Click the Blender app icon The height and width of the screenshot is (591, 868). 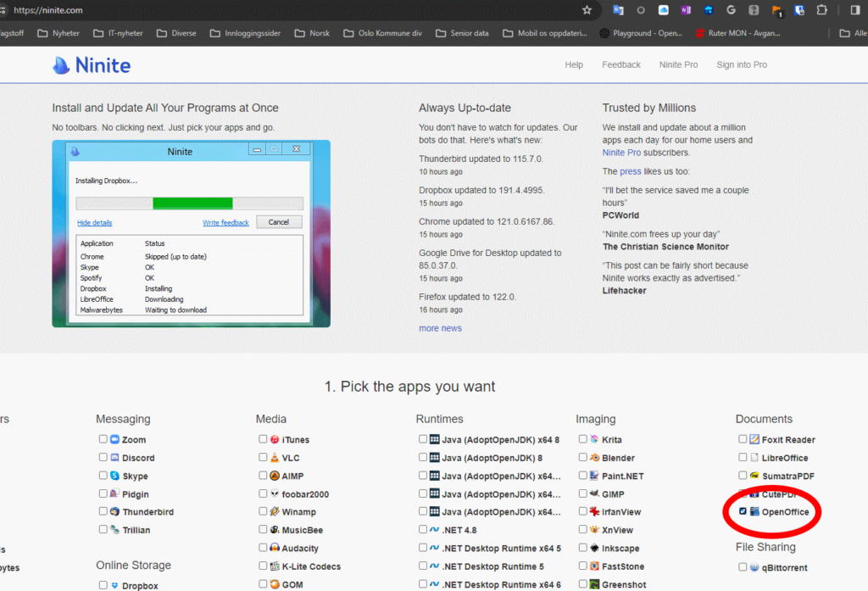point(594,458)
